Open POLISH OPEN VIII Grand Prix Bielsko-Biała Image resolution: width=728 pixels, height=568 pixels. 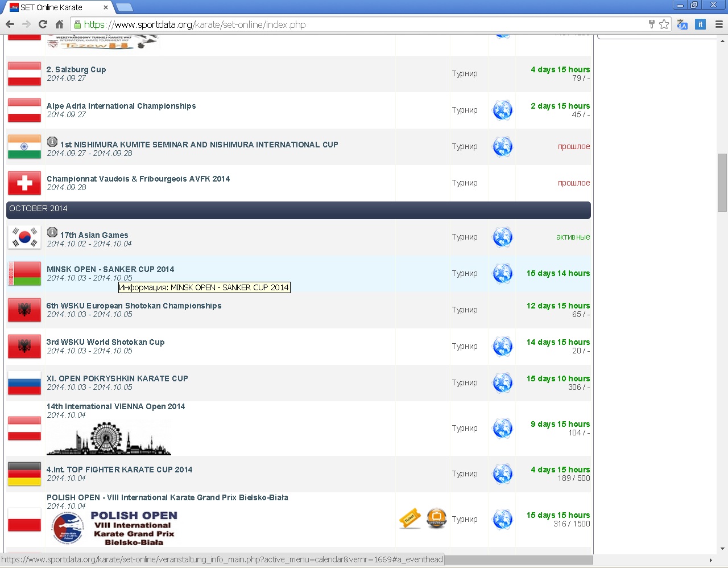(x=167, y=497)
